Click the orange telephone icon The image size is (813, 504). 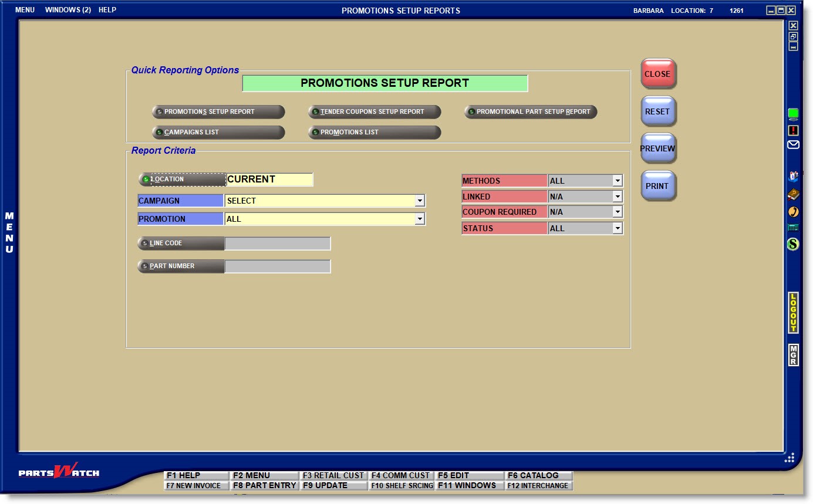[x=793, y=211]
